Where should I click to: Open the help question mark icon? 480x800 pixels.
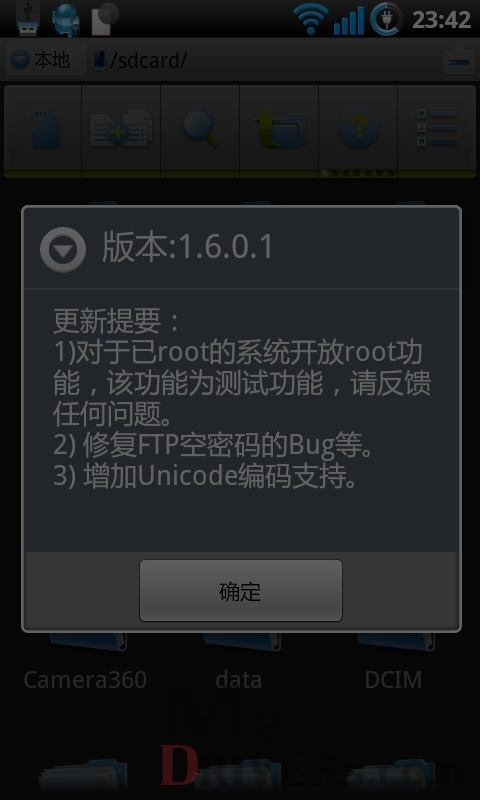[358, 128]
